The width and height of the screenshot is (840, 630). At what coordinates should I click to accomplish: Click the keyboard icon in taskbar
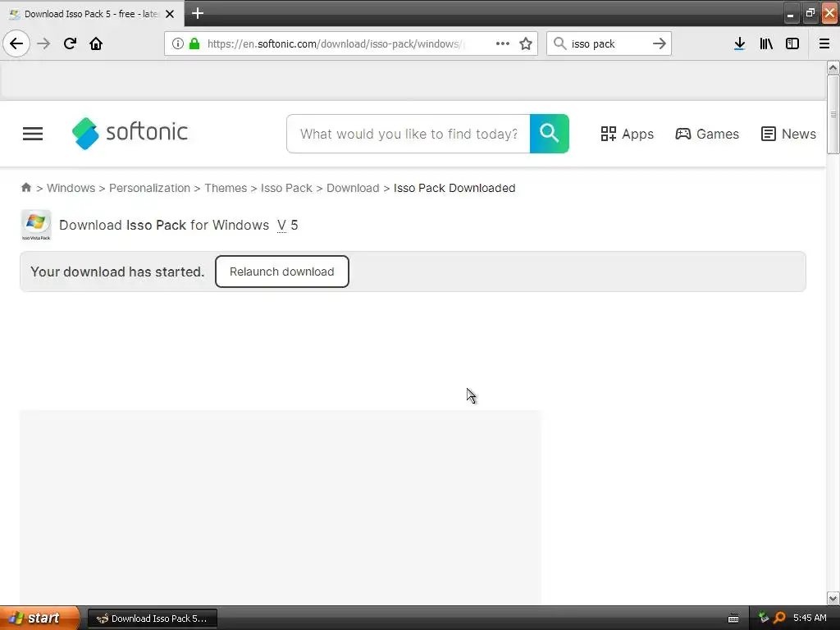tap(733, 619)
